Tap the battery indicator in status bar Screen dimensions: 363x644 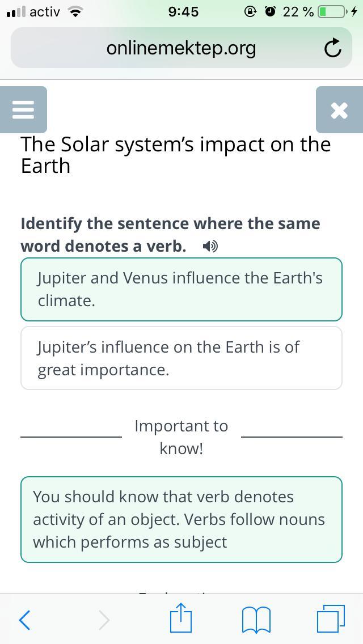pyautogui.click(x=331, y=11)
